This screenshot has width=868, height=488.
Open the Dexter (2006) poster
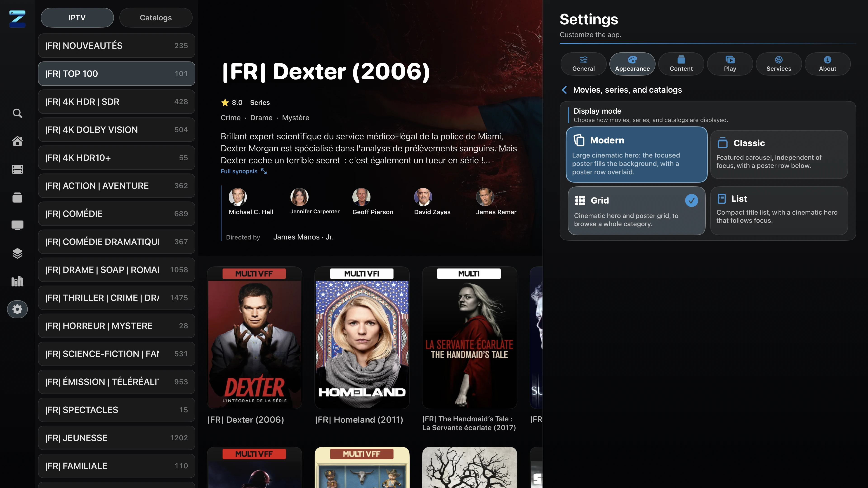tap(254, 338)
